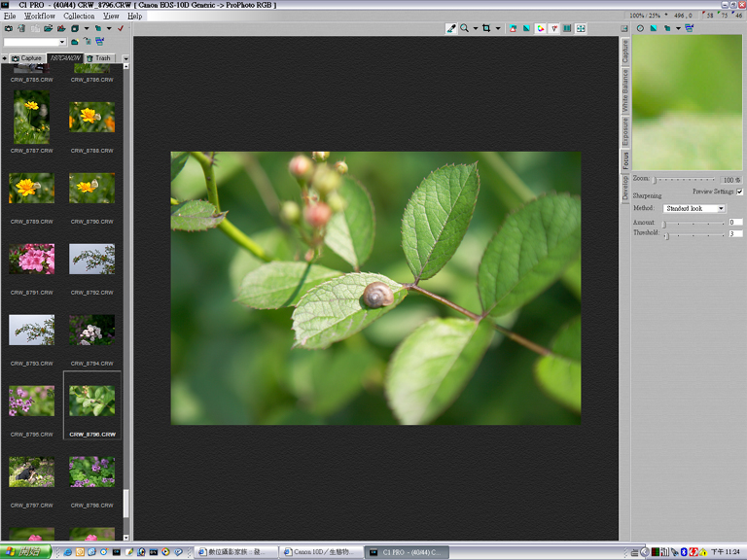747x560 pixels.
Task: Select thumbnail CRW_8787.CRW
Action: [x=31, y=117]
